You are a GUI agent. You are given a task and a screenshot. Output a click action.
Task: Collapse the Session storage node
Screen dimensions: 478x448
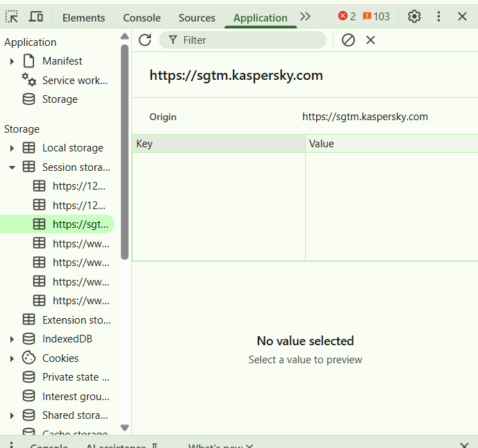[x=12, y=167]
